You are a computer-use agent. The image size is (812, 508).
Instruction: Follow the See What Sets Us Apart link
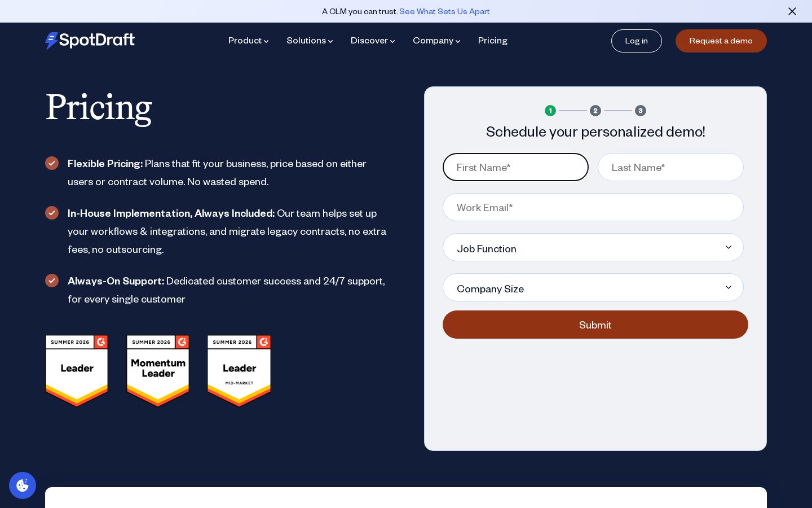[444, 11]
